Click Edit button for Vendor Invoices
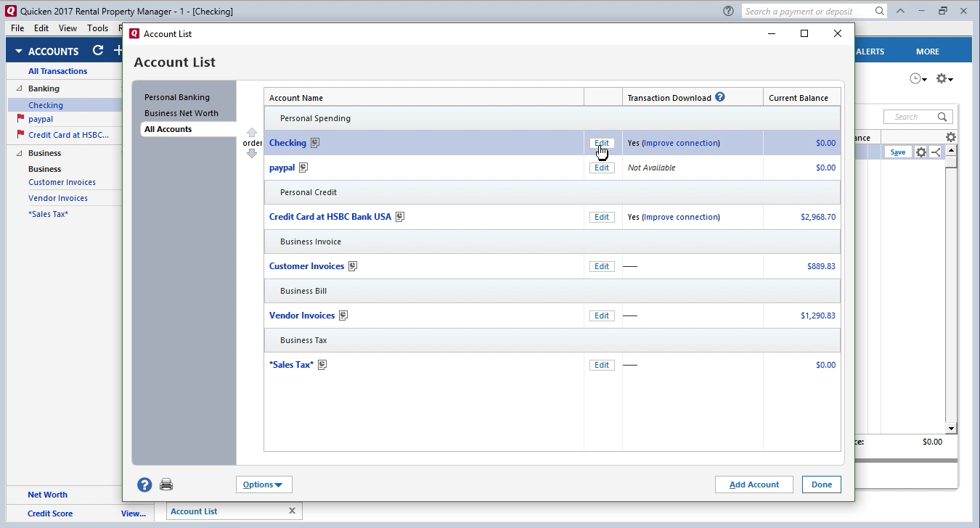This screenshot has width=980, height=528. click(602, 315)
